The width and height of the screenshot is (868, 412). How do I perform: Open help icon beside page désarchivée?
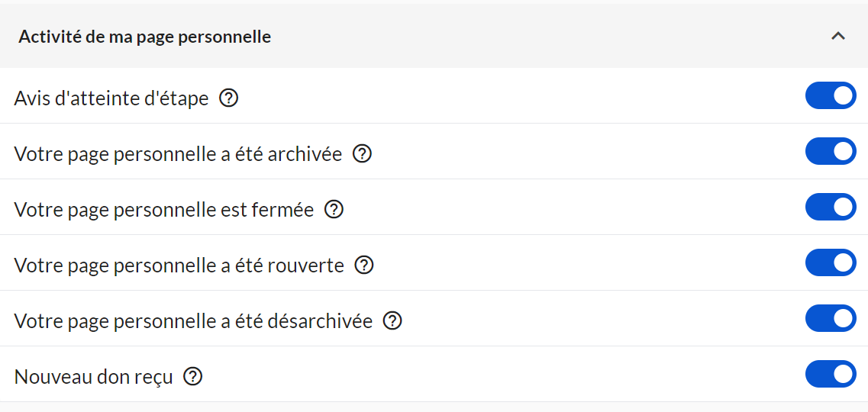pyautogui.click(x=392, y=321)
